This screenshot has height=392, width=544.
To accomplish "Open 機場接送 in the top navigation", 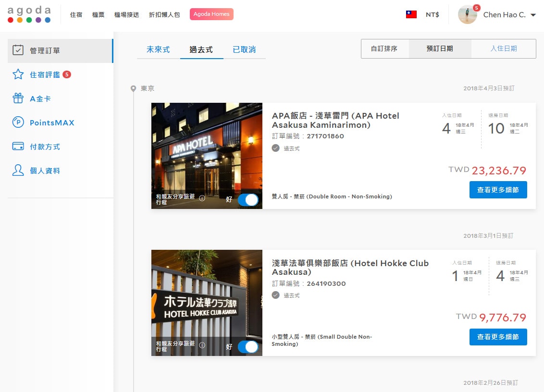I will click(x=127, y=14).
